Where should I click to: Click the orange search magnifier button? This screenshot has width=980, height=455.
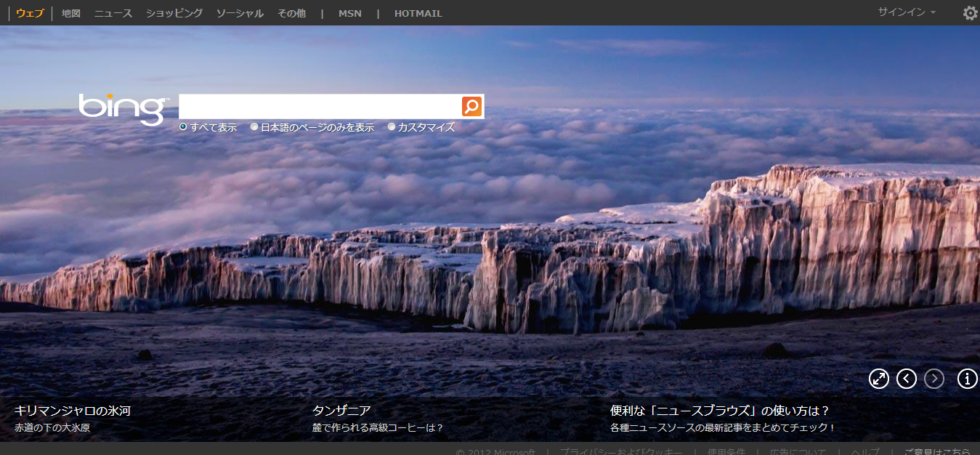coord(471,106)
